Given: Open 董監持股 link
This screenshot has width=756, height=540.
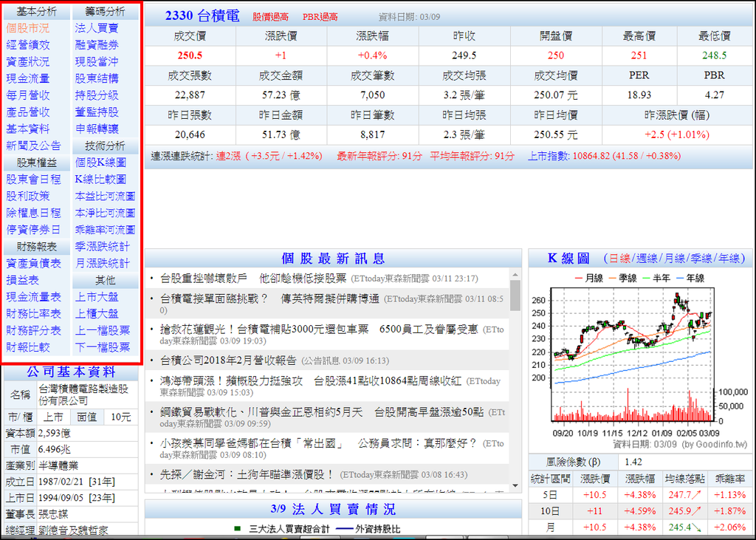Looking at the screenshot, I should coord(97,112).
